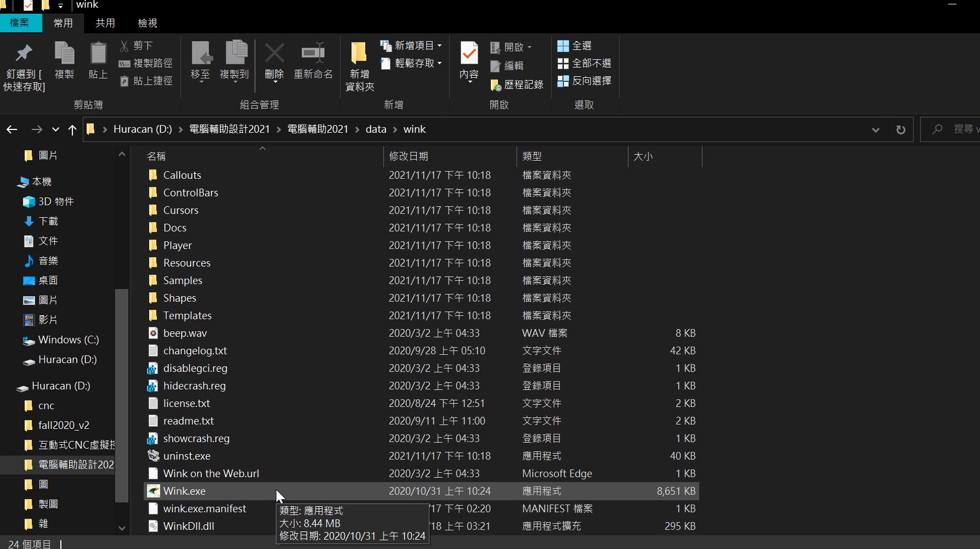
Task: Go forward with the right arrow
Action: pos(37,129)
